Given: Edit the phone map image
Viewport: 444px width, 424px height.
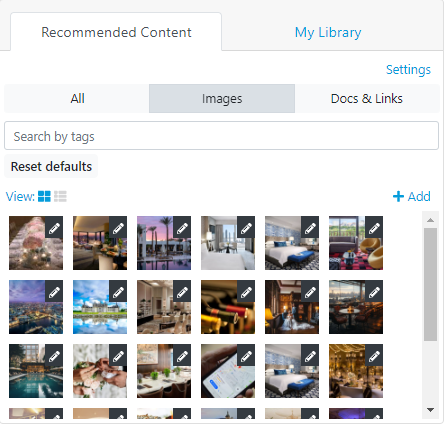Looking at the screenshot, I should pos(246,357).
